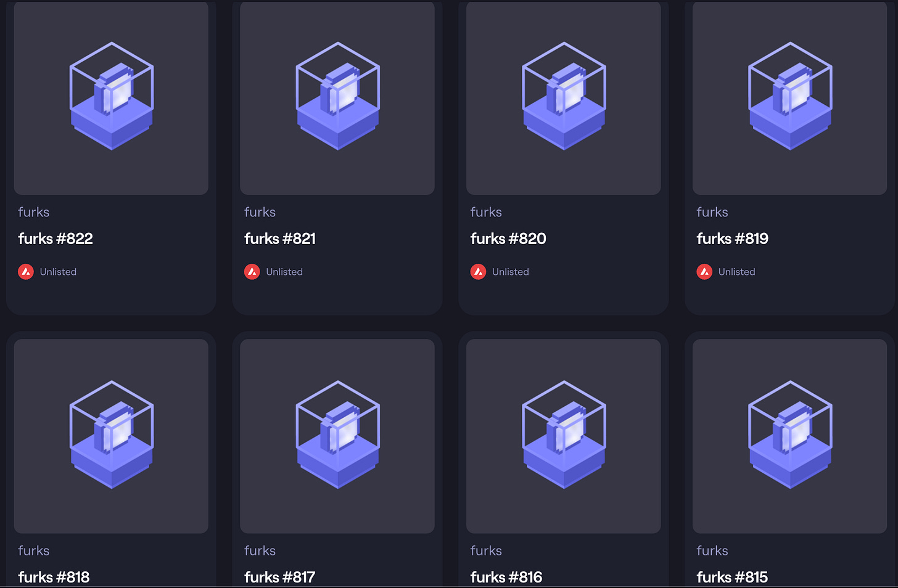898x588 pixels.
Task: Click Unlisted status on furks #819
Action: pos(737,272)
